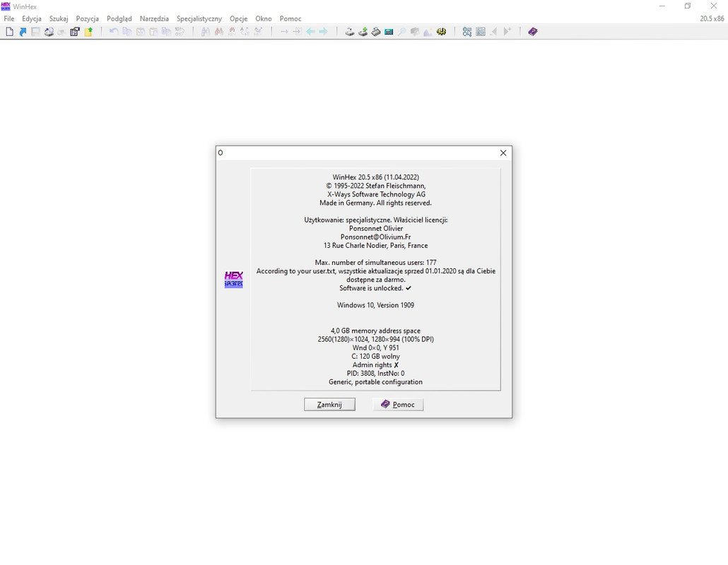Open General Options via yellow gear icon
The height and width of the screenshot is (565, 728).
(442, 32)
